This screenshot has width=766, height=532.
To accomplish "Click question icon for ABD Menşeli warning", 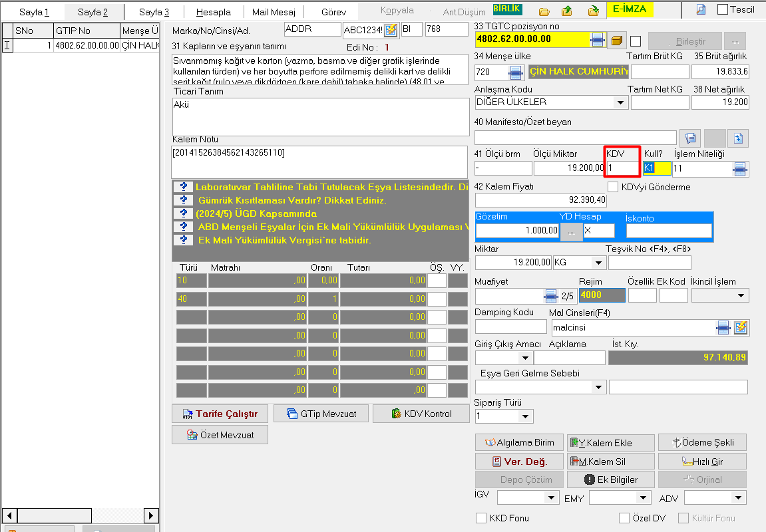I will pyautogui.click(x=183, y=227).
